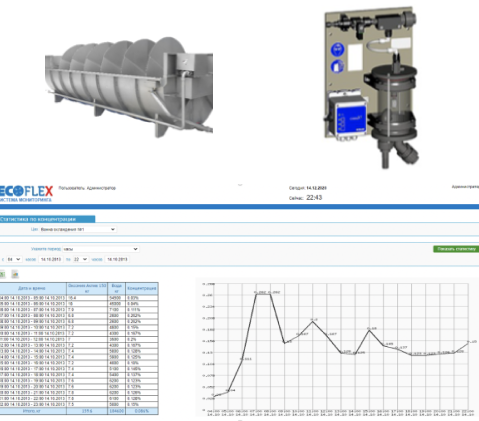Click the screw chiller tank image
This screenshot has width=479, height=421.
pos(129,87)
